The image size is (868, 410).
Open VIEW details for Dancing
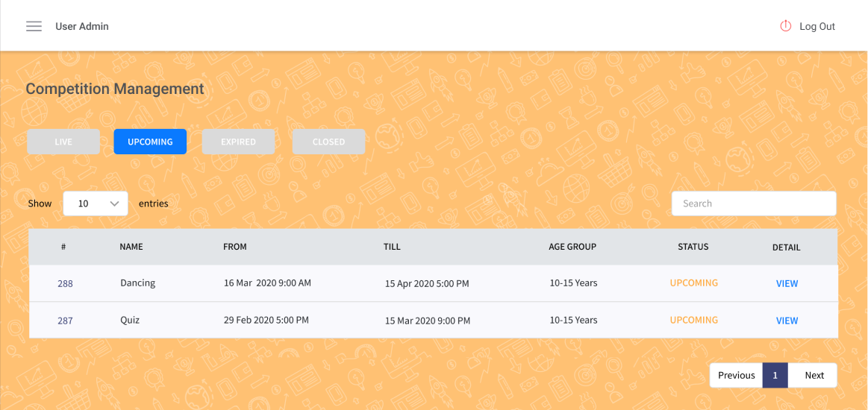pyautogui.click(x=787, y=283)
